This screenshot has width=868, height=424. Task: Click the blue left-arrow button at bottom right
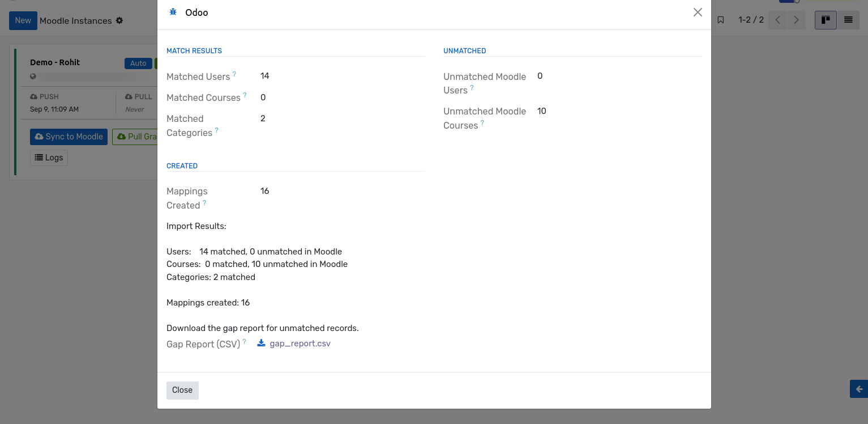coord(859,389)
